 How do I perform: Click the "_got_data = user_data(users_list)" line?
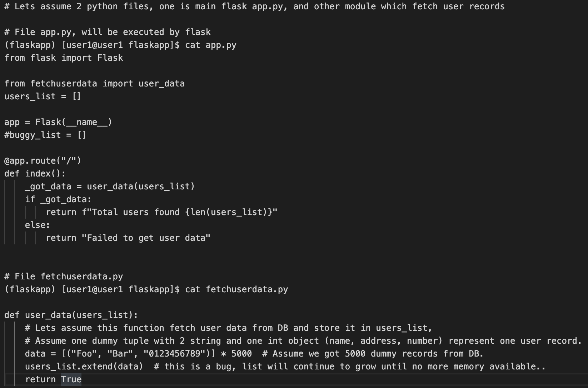point(110,186)
